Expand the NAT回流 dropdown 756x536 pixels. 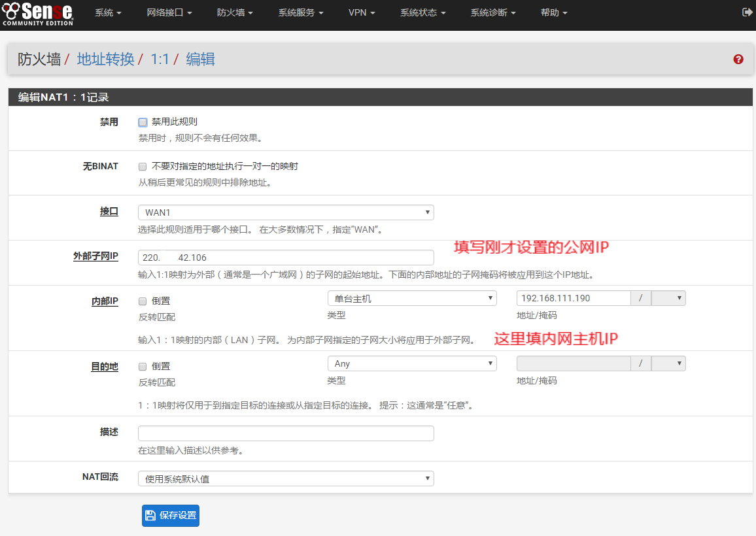(x=286, y=479)
